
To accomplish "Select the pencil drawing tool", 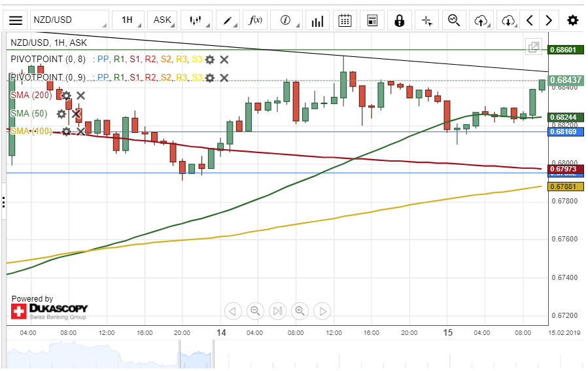I will (x=228, y=20).
